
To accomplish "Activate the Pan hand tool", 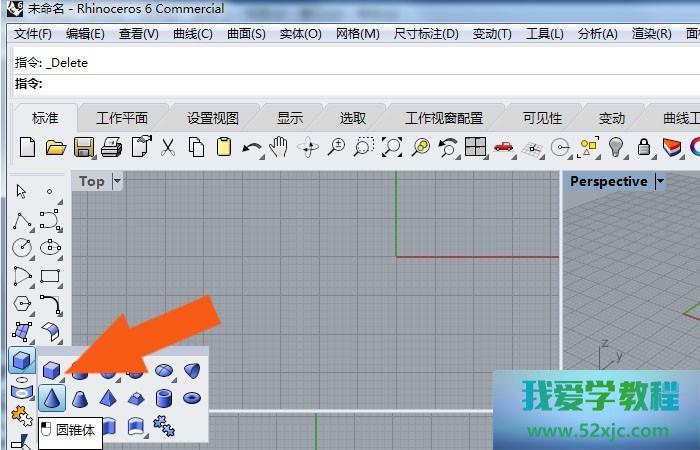I will coord(279,147).
